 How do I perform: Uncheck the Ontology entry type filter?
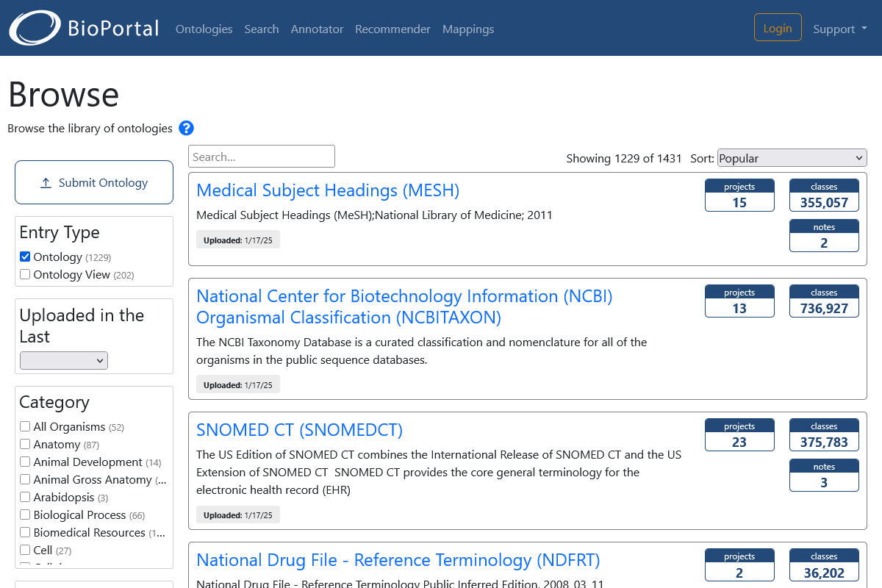pos(24,256)
